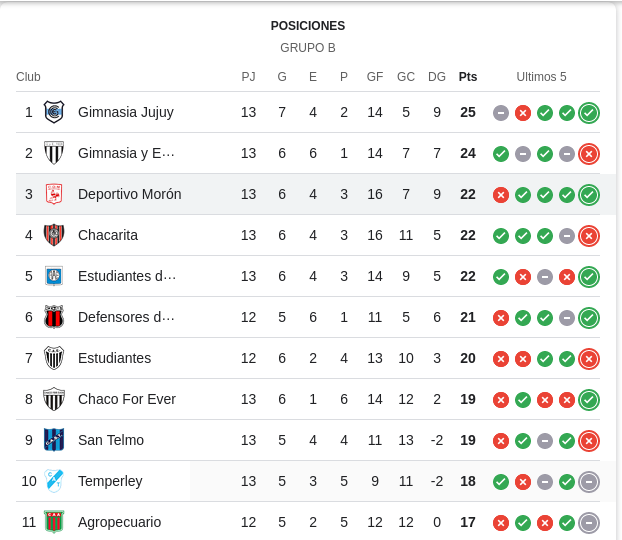Click Gimnasia Jujuy's latest win result icon
Image resolution: width=622 pixels, height=540 pixels.
click(x=589, y=113)
